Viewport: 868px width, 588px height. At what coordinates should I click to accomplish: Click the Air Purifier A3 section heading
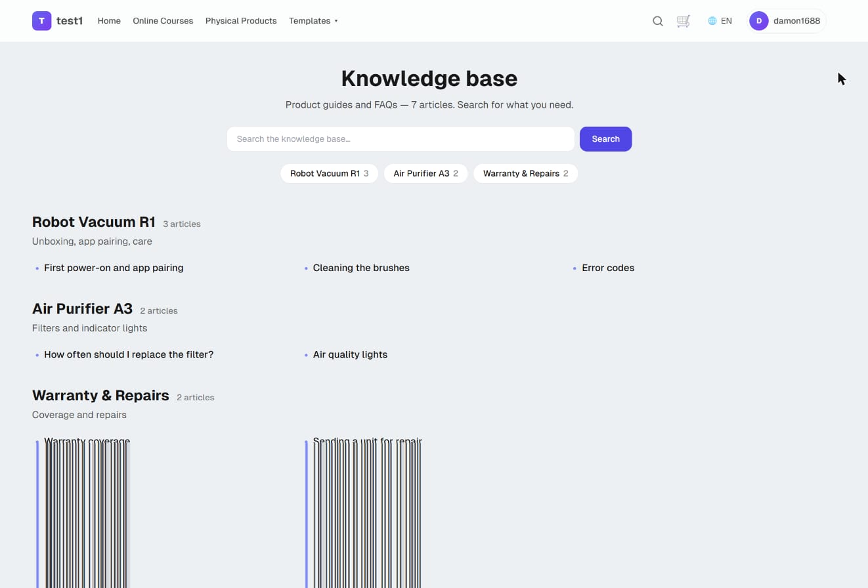click(x=82, y=308)
